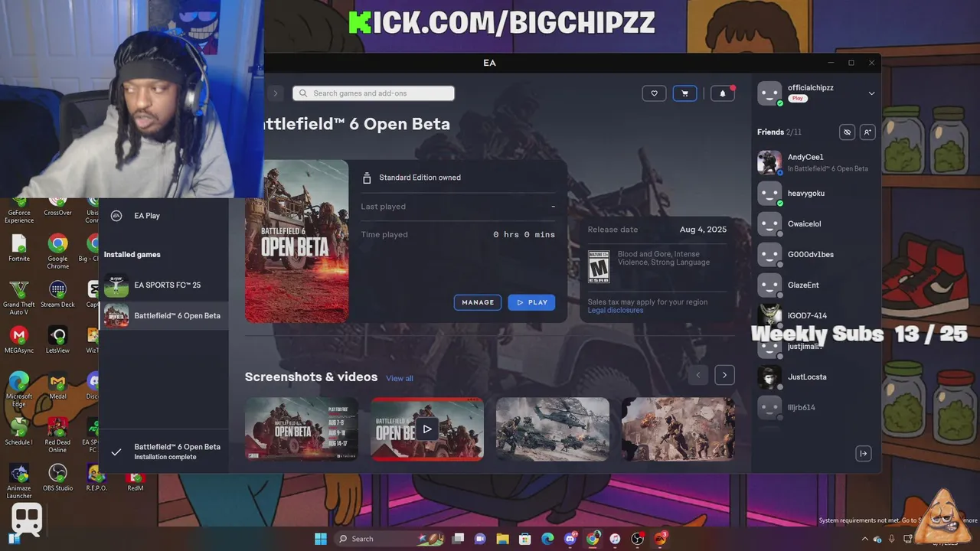Show previous screenshots with left arrow

tap(698, 375)
